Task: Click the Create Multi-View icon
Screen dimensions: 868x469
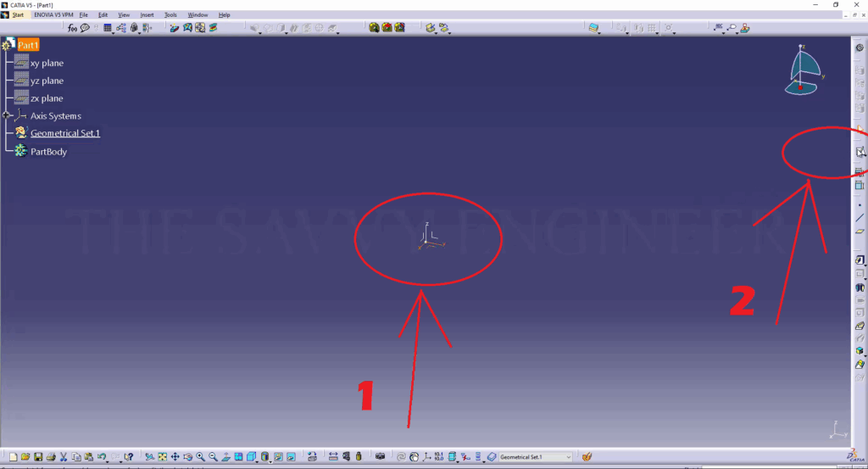Action: pos(238,457)
